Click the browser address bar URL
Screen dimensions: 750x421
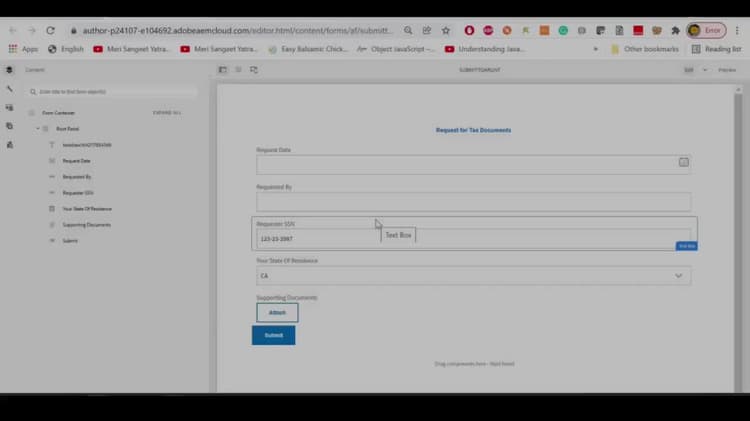(x=237, y=31)
